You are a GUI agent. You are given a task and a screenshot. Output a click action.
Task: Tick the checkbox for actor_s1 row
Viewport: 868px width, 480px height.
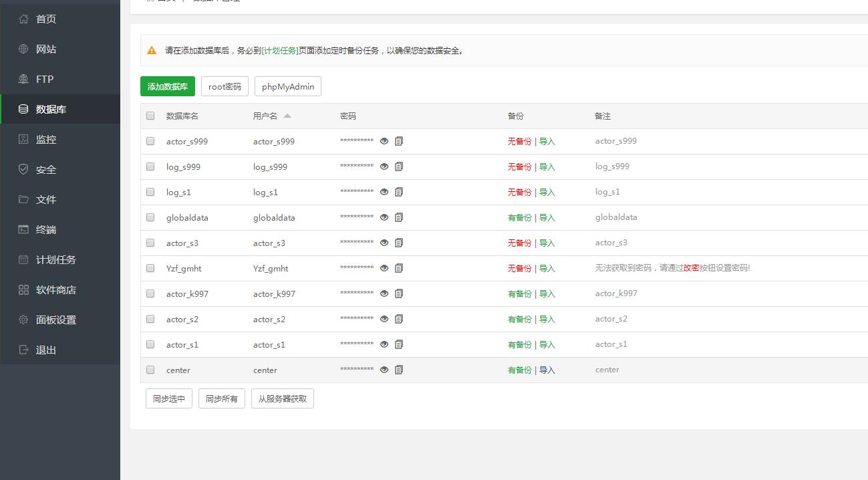coord(150,344)
